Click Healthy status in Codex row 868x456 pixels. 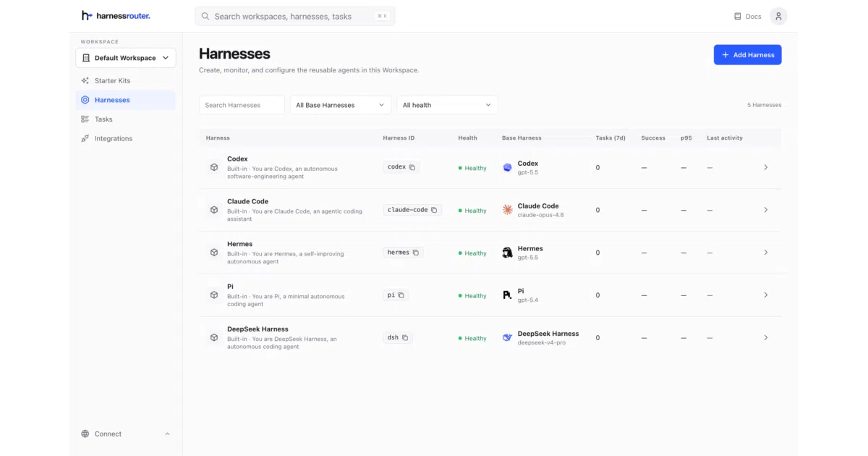472,168
